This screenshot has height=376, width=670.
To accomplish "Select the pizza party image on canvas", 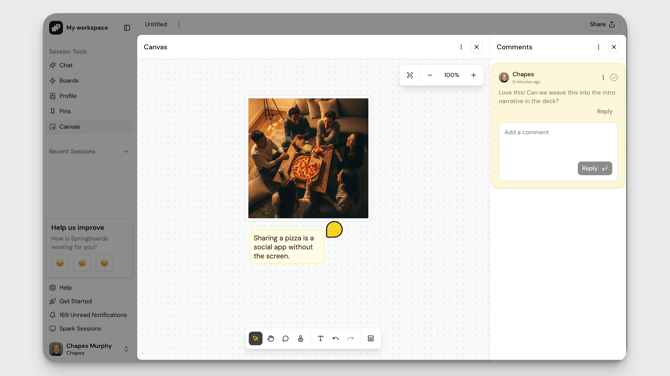I will pyautogui.click(x=308, y=158).
